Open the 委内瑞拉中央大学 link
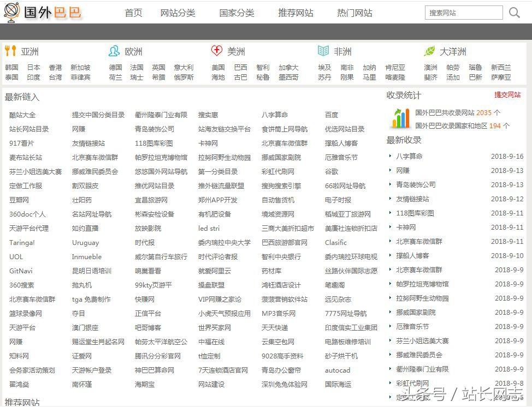Image resolution: width=532 pixels, height=407 pixels. (224, 243)
